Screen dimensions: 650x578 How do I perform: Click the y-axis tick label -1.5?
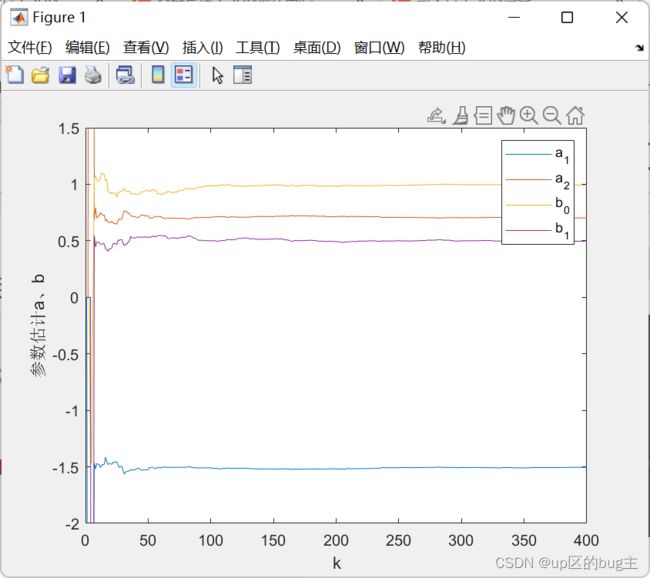tap(65, 468)
